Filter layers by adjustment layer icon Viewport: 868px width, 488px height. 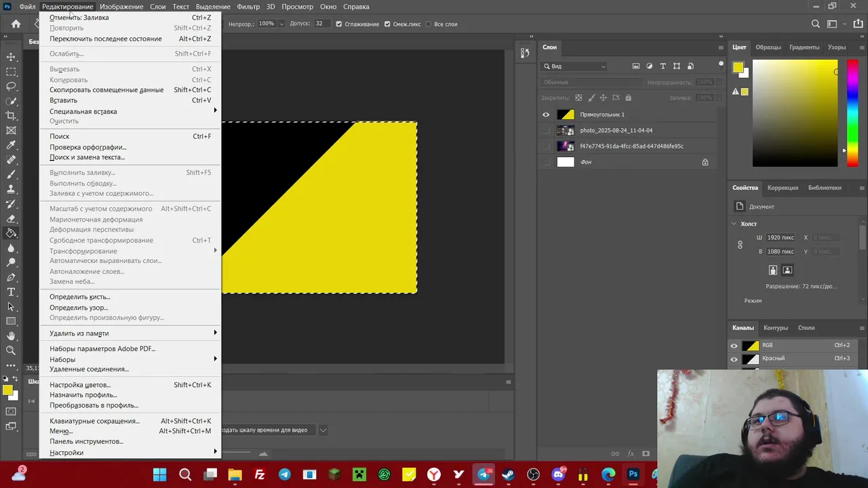pos(650,66)
